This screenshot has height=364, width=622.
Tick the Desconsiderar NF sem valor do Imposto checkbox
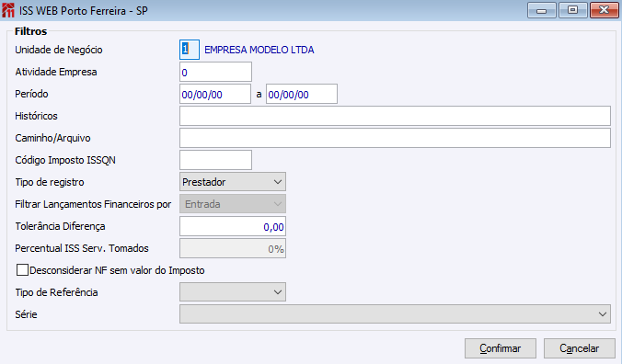[23, 270]
